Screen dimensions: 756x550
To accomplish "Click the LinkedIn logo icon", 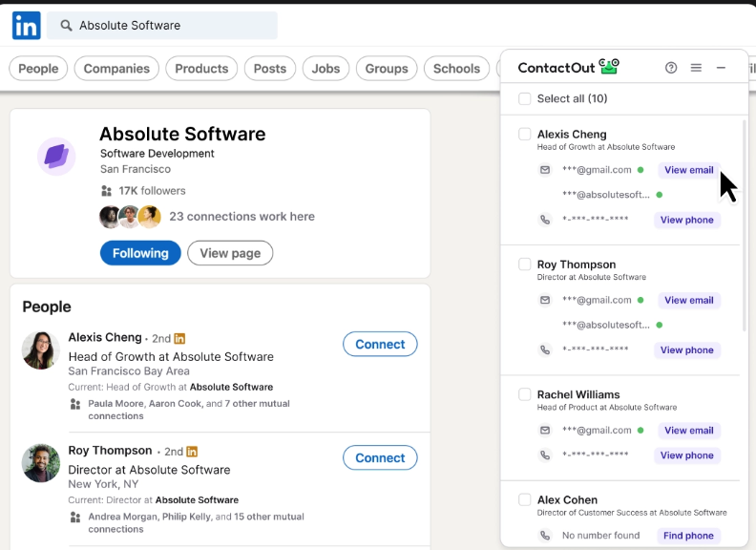I will [26, 26].
